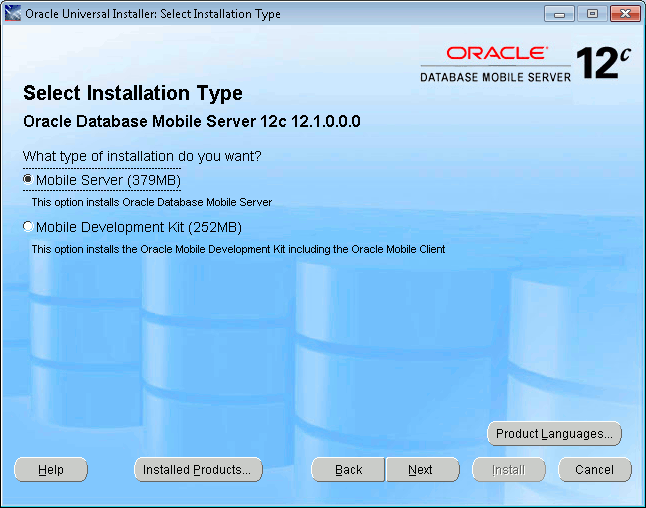Click the greyed Install button
This screenshot has height=508, width=646.
[x=509, y=469]
